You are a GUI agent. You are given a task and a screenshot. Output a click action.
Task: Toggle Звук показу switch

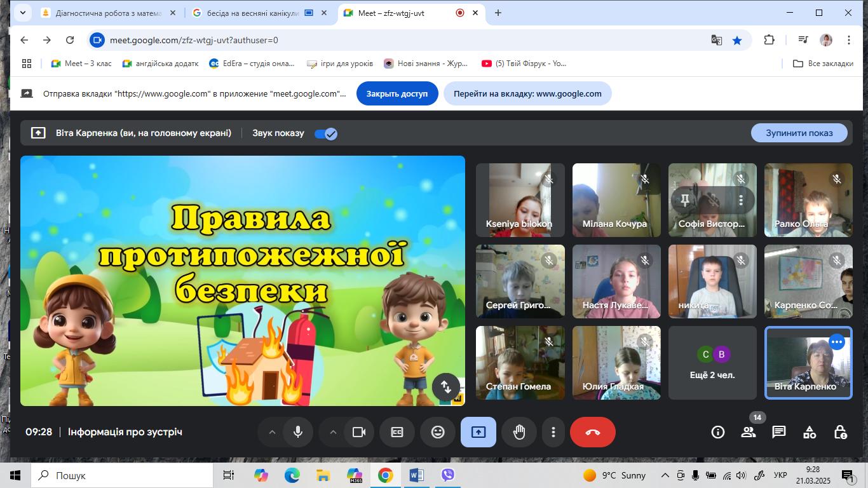click(326, 133)
